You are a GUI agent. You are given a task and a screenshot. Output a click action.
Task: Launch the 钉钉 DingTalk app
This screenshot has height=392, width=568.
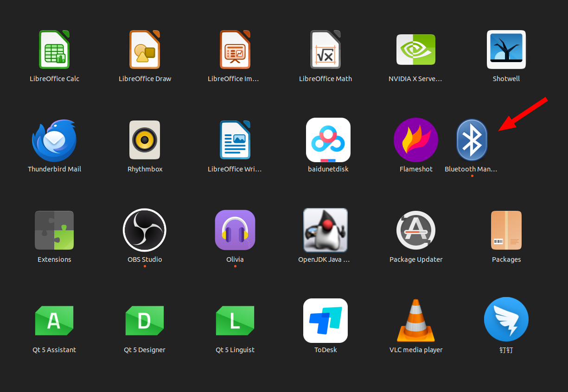506,320
